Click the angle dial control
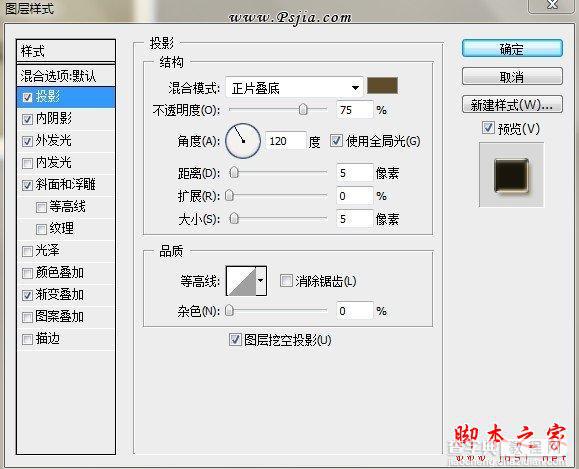The image size is (579, 469). click(243, 141)
